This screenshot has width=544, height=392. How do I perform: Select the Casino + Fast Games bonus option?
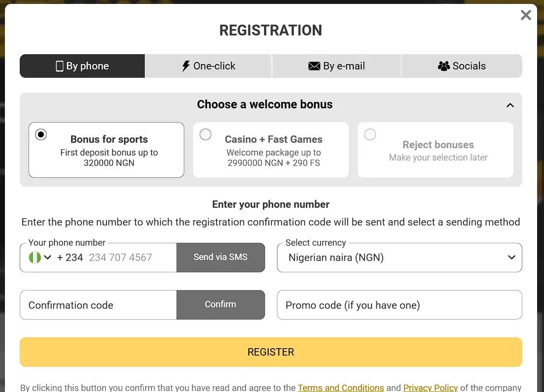click(x=205, y=134)
